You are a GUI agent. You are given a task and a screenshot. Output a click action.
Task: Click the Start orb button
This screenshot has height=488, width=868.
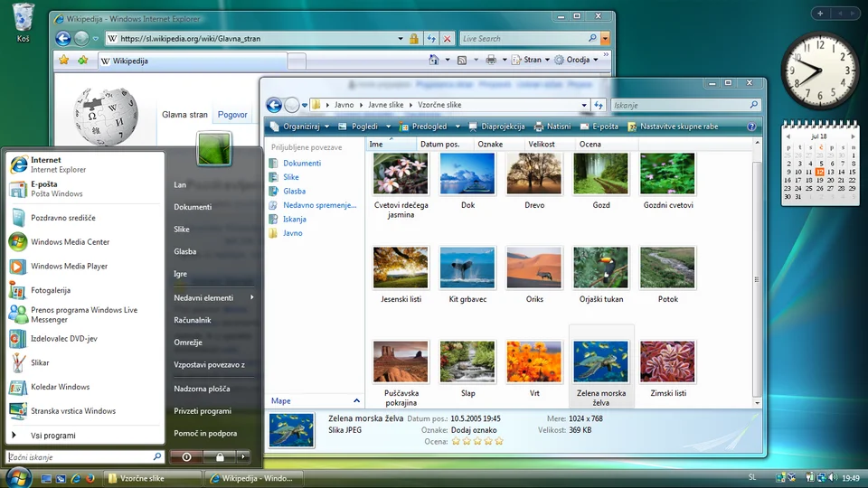(18, 477)
